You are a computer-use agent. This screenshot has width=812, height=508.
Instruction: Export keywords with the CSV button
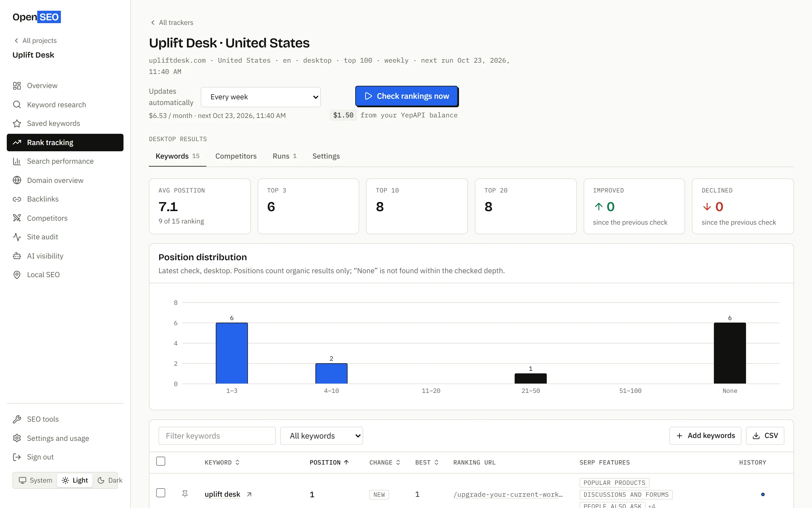tap(765, 436)
